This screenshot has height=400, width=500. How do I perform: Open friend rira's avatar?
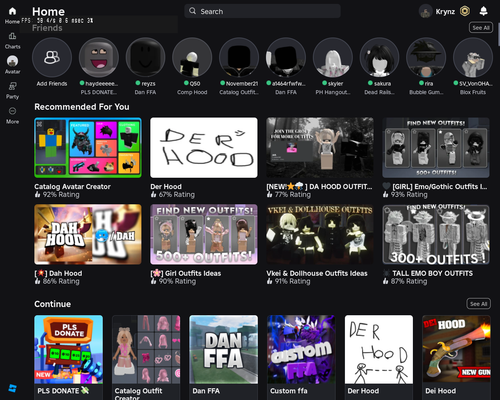[426, 57]
